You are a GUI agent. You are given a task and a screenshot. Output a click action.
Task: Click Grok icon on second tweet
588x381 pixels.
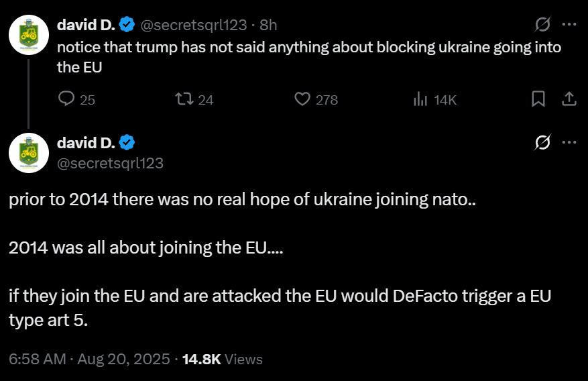click(542, 142)
